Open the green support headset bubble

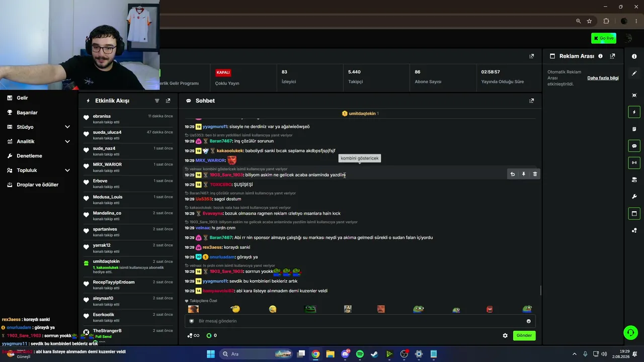click(630, 333)
